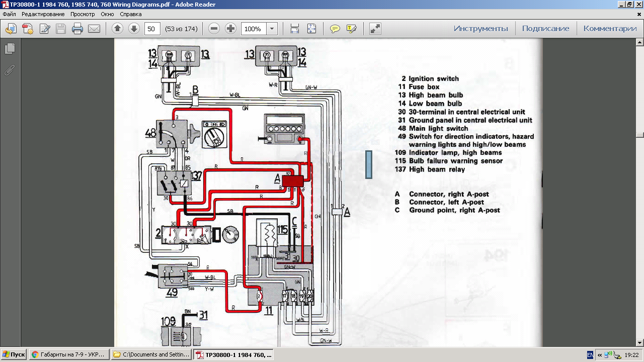
Task: Go to previous page with up arrow
Action: point(117,29)
